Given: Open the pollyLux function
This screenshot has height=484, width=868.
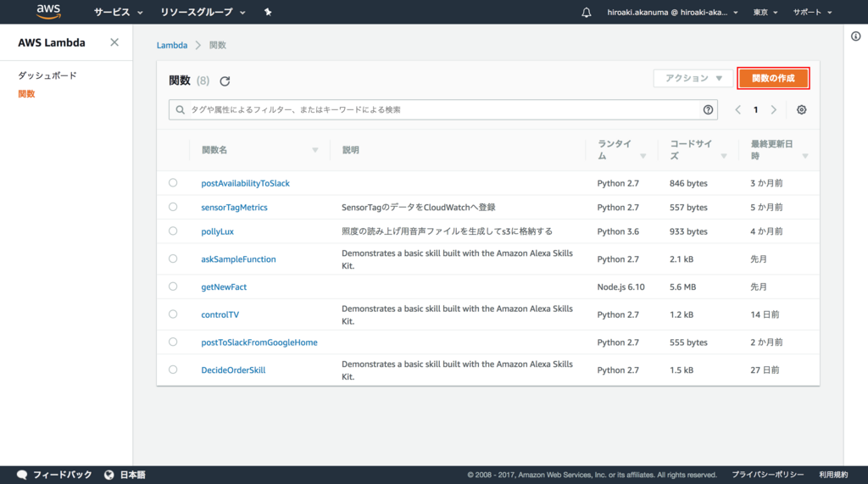Looking at the screenshot, I should tap(217, 231).
